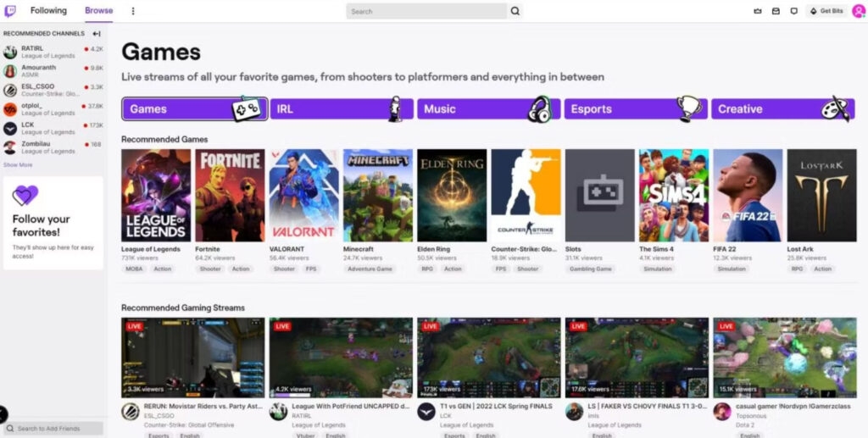Collapse the recommended channels sidebar
The width and height of the screenshot is (868, 438).
pyautogui.click(x=97, y=34)
